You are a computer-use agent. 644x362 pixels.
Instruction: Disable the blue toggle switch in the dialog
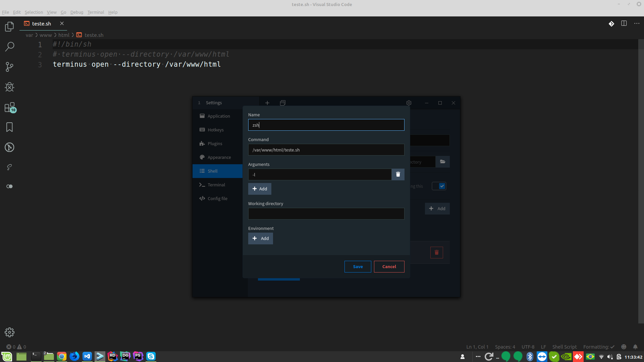point(439,186)
